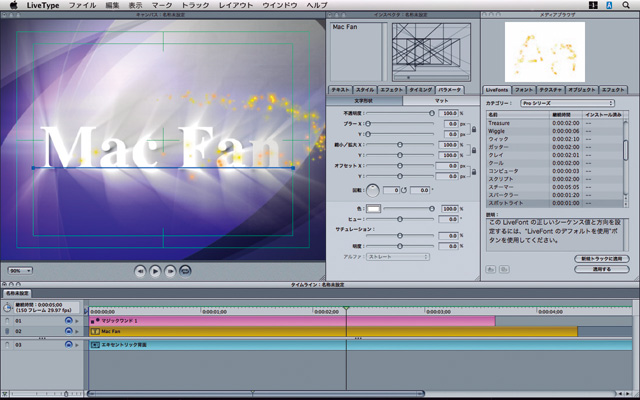640x400 pixels.
Task: Select the Treasure LiveFont row
Action: point(554,123)
